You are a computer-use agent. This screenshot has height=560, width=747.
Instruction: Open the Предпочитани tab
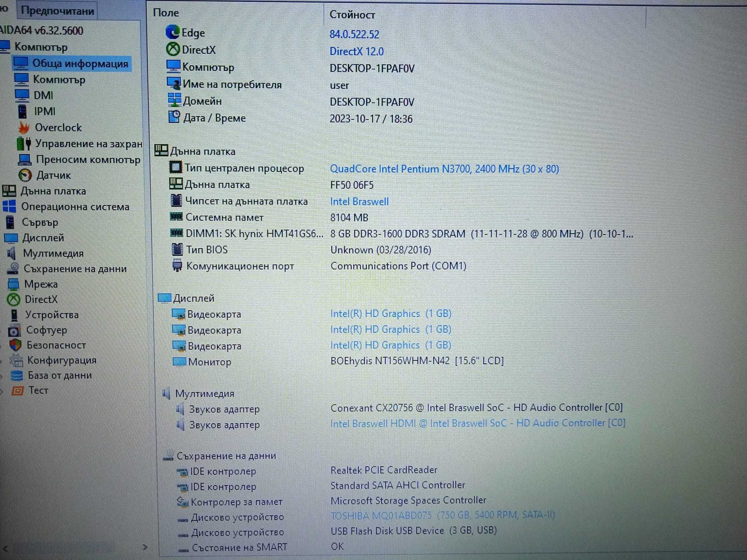(57, 10)
